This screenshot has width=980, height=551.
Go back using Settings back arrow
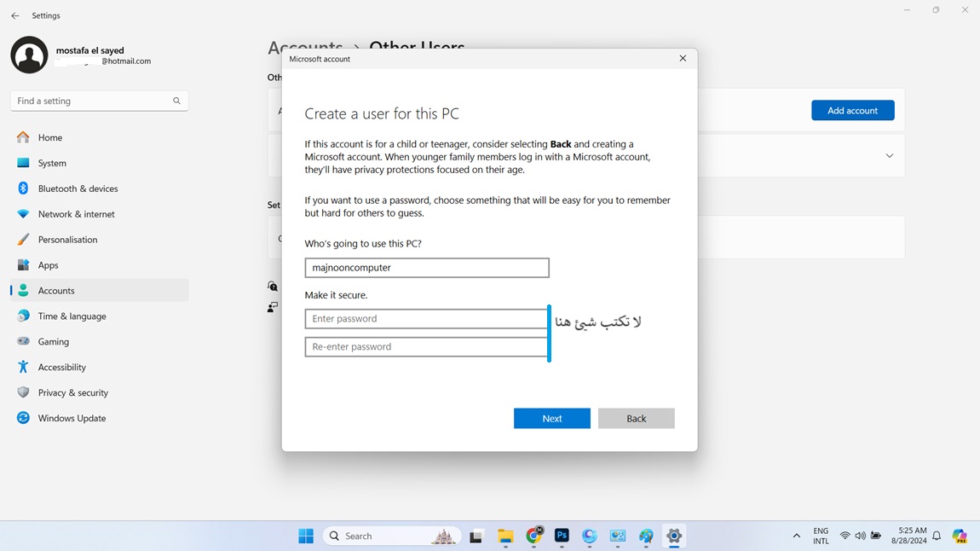click(14, 15)
